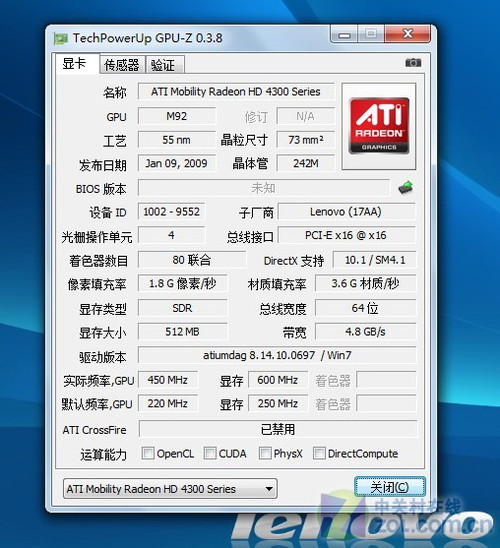This screenshot has height=548, width=500.
Task: Select the 验证 tab
Action: click(165, 65)
